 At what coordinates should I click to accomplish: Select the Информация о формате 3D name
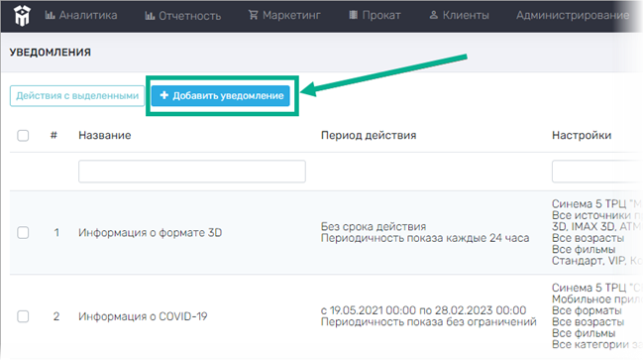point(151,233)
